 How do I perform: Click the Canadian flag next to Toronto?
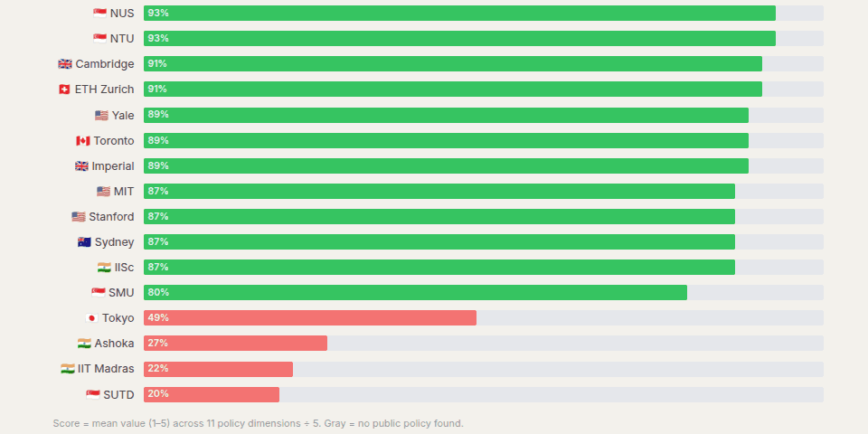tap(83, 141)
